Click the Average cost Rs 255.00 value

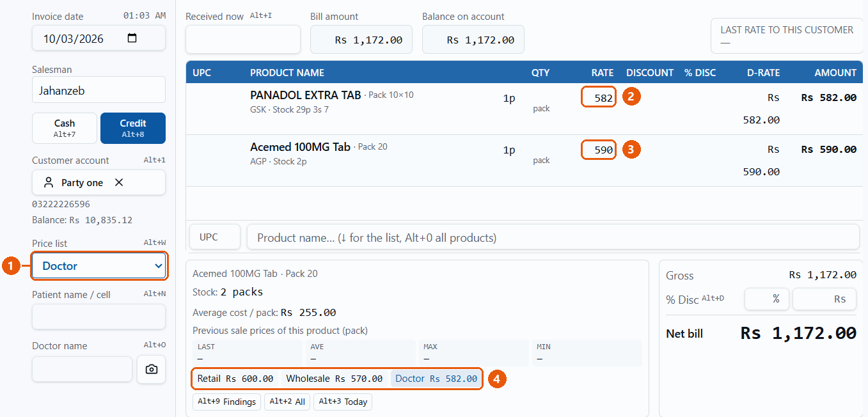pos(308,313)
